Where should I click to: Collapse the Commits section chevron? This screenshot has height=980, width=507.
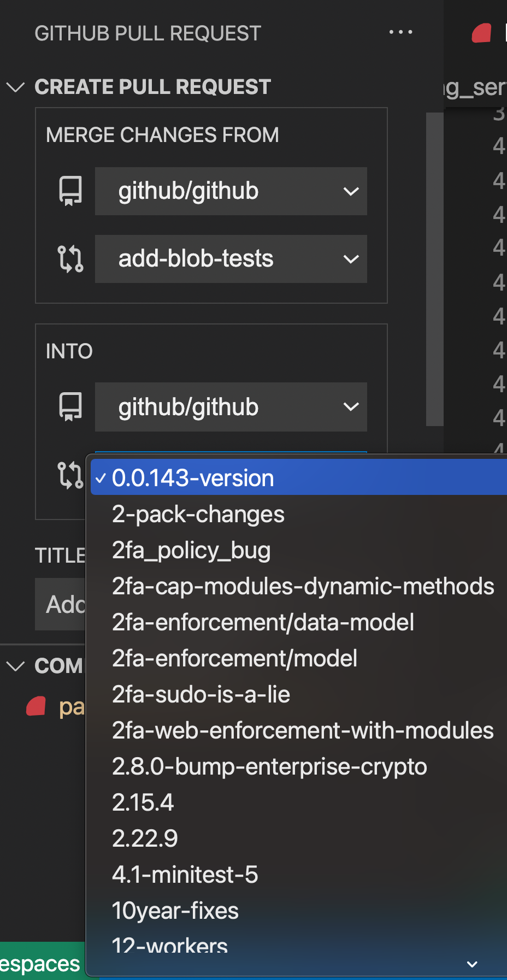tap(16, 666)
